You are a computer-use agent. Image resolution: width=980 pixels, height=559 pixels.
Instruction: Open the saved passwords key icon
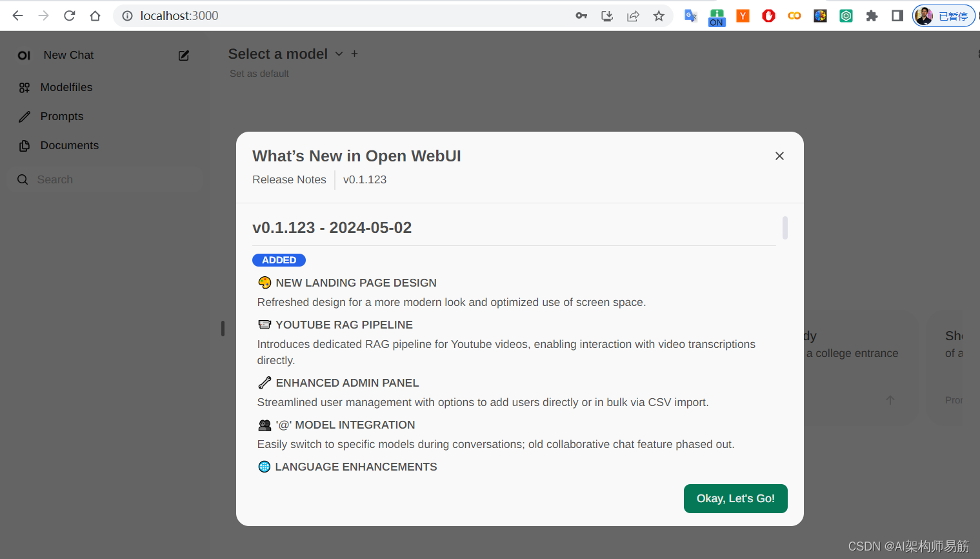(x=581, y=15)
